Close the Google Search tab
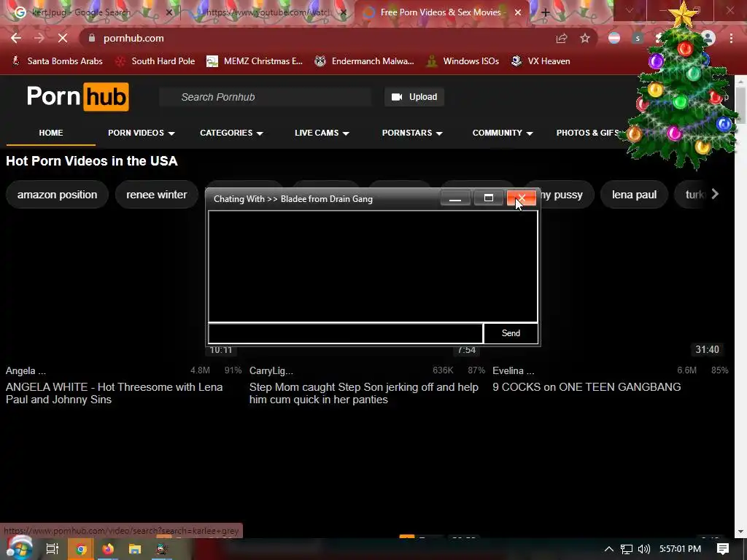 click(169, 13)
